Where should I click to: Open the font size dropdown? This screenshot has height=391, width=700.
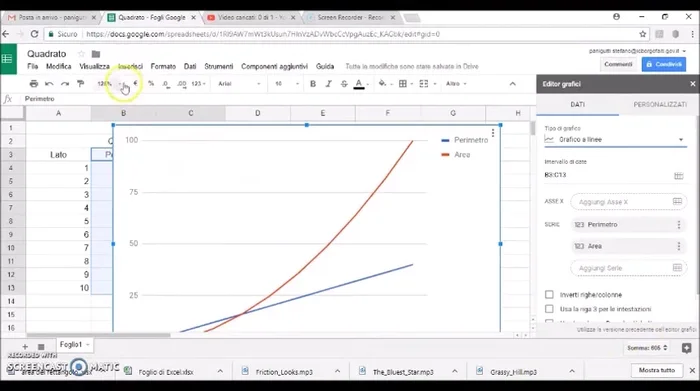coord(286,83)
